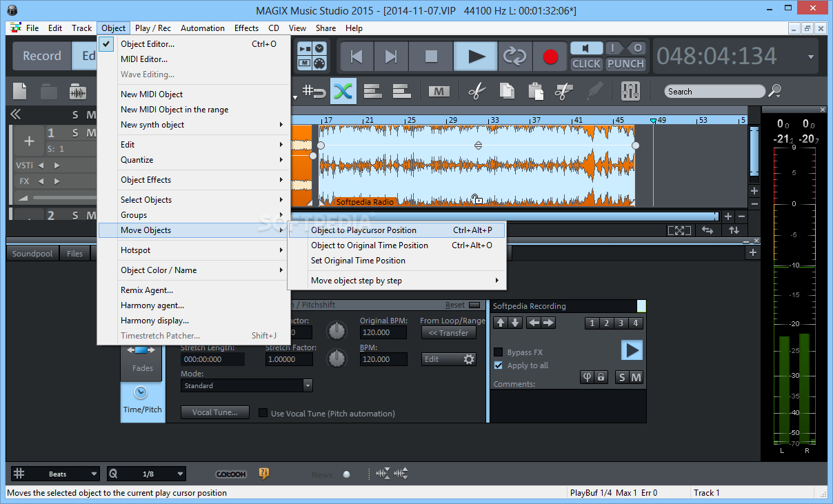Click the load audio waveform icon

click(78, 91)
